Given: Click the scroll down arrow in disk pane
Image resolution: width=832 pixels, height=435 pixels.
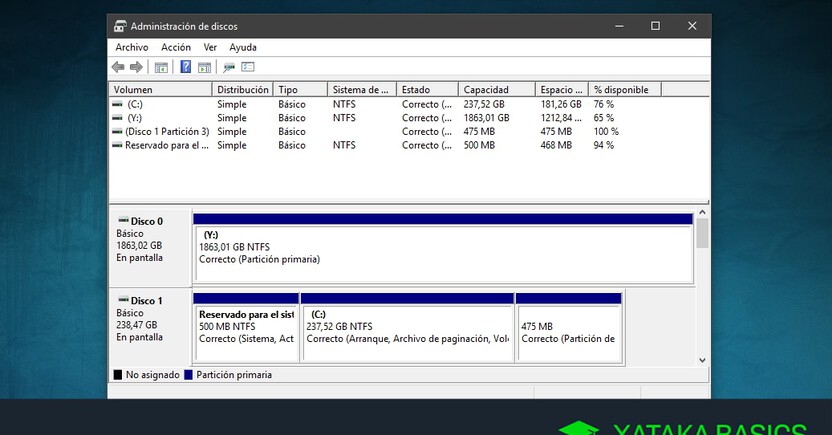Looking at the screenshot, I should [x=702, y=360].
